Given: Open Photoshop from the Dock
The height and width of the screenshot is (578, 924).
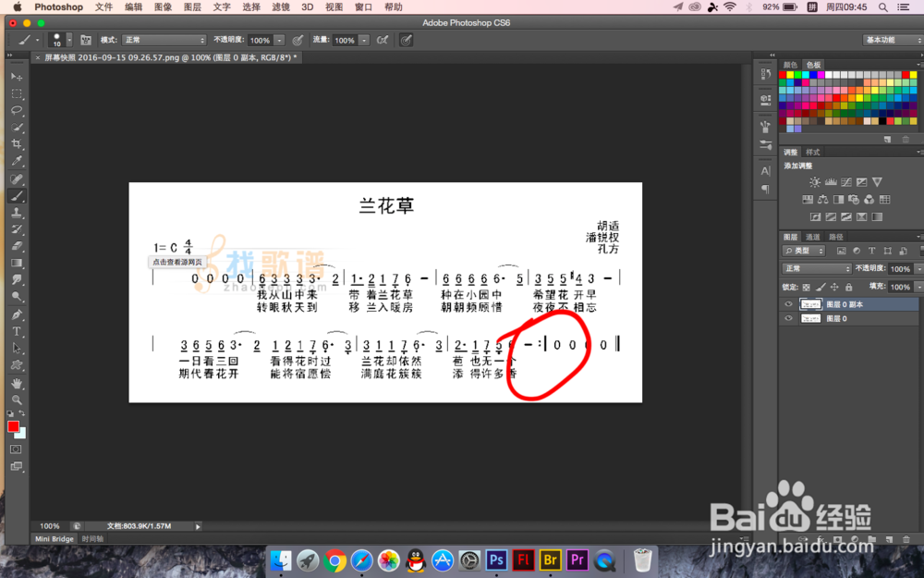Looking at the screenshot, I should tap(496, 560).
